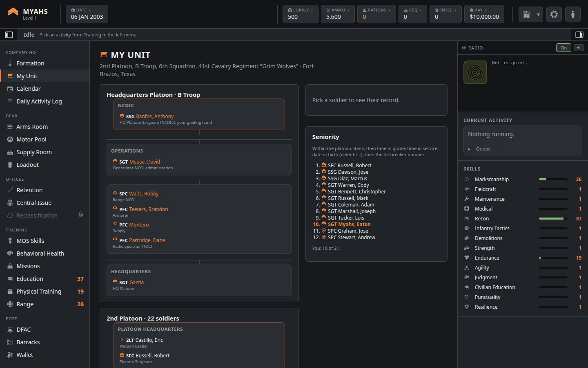Click the Supply Room sidebar icon

[10, 152]
